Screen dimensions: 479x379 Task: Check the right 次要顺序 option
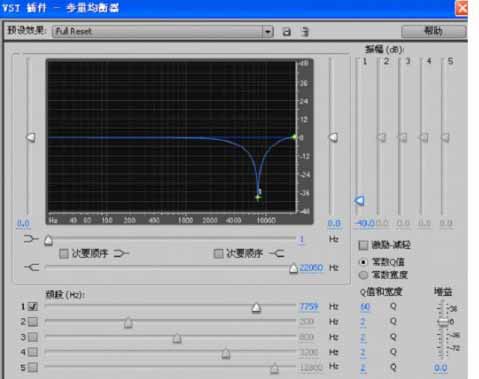218,254
